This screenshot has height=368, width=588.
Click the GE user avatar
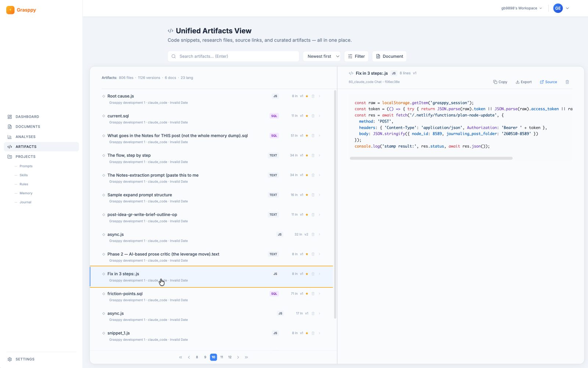558,8
